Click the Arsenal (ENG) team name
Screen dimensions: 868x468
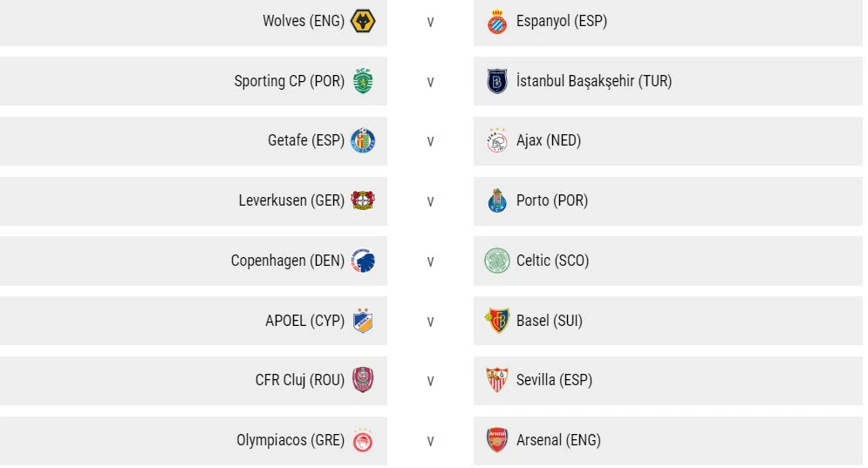(558, 440)
